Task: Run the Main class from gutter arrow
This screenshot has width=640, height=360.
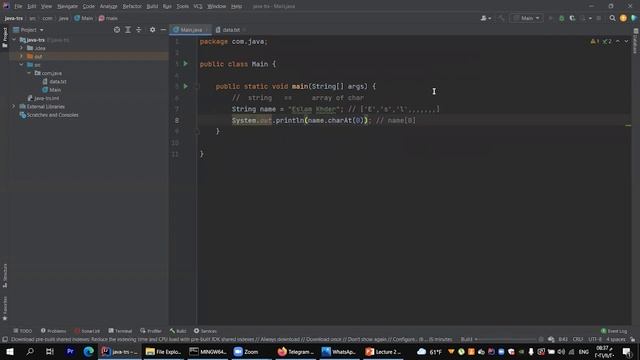Action: click(185, 64)
